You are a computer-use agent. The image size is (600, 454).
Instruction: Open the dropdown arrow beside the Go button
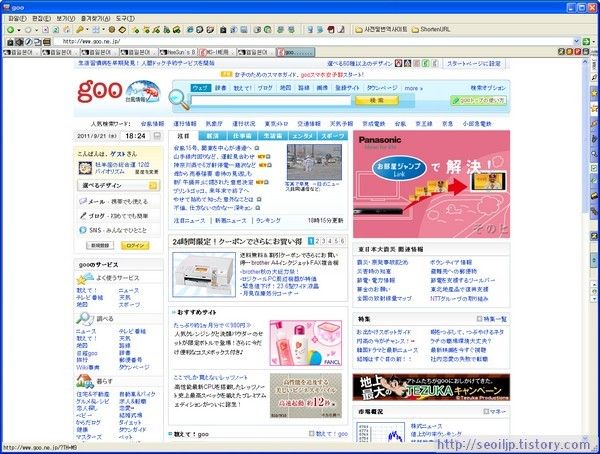594,41
